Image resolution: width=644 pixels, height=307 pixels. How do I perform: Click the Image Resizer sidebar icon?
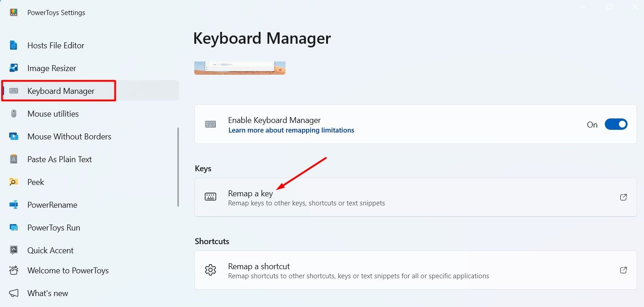[14, 68]
